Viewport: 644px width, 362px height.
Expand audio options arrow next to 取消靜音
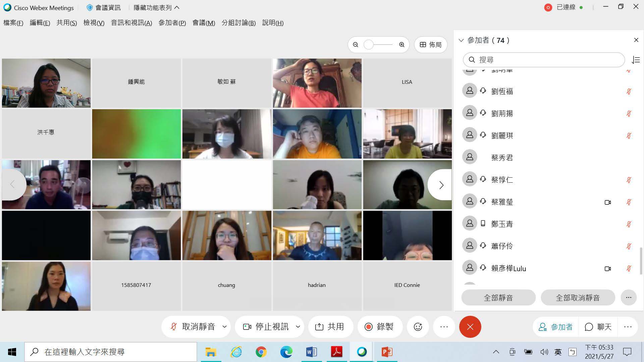coord(224,327)
